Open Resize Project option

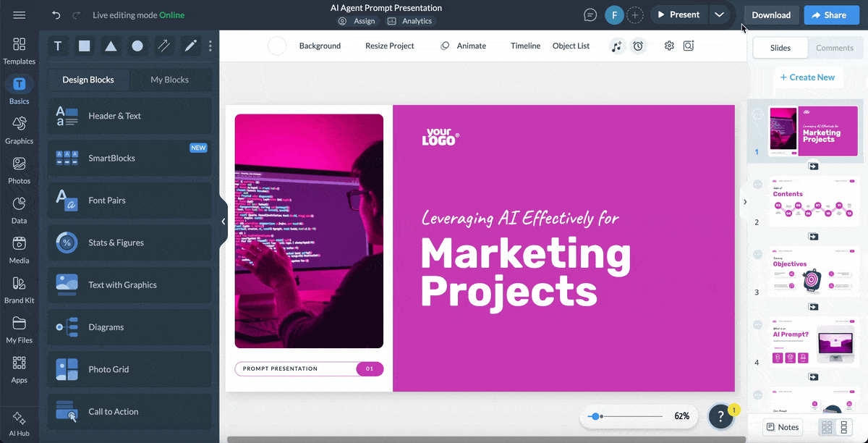(x=390, y=46)
